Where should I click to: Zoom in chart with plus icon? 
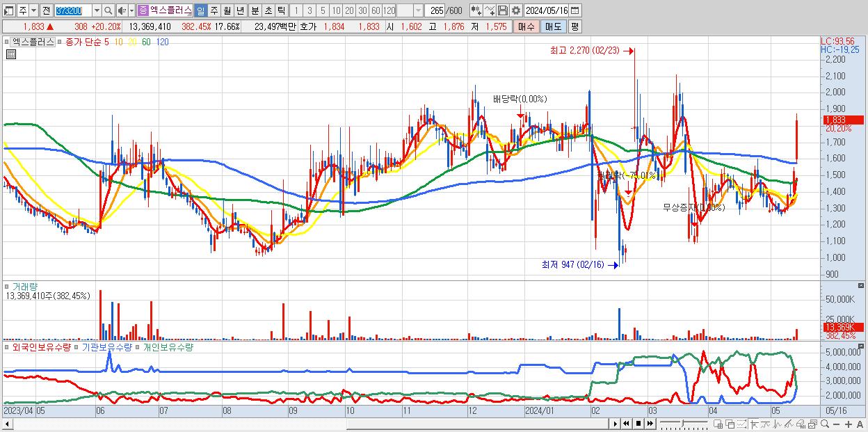[849, 424]
